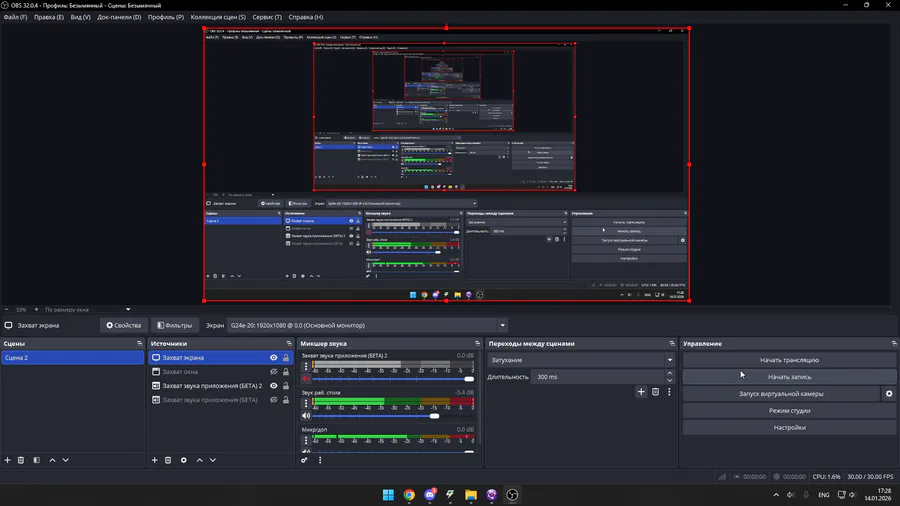The height and width of the screenshot is (506, 900).
Task: Add a configurable scene transition
Action: [x=641, y=392]
